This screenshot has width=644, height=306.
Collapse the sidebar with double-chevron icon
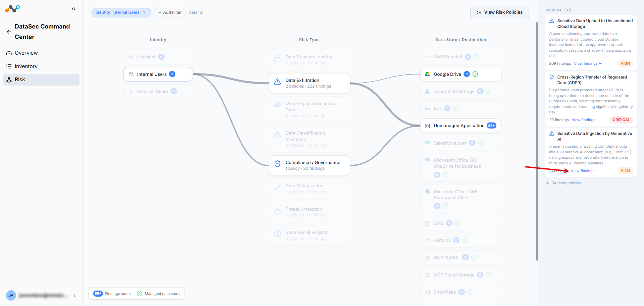tap(73, 9)
